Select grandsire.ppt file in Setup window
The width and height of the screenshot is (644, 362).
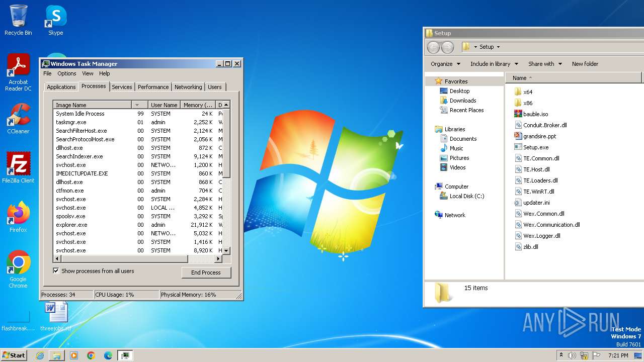[x=535, y=136]
